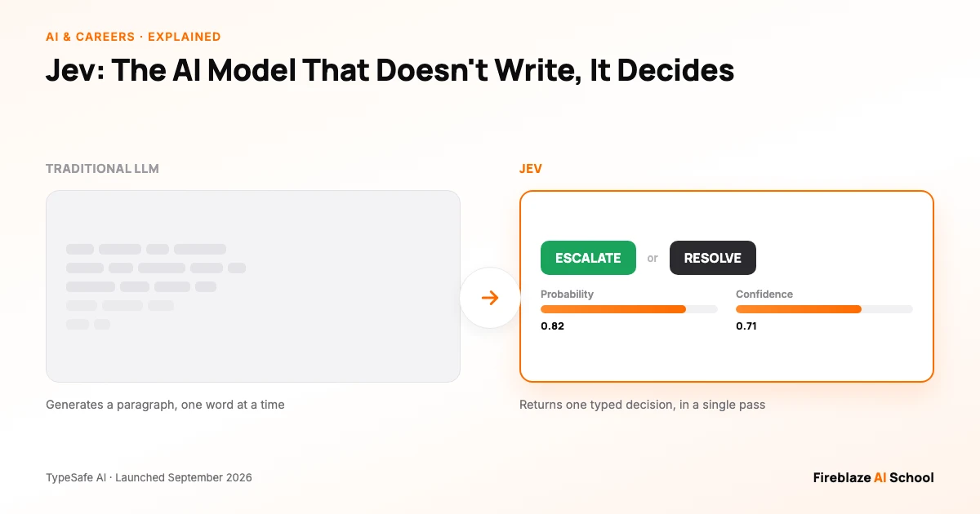Screen dimensions: 980x514
Task: Click the TRADITIONAL LLM heading
Action: point(102,169)
